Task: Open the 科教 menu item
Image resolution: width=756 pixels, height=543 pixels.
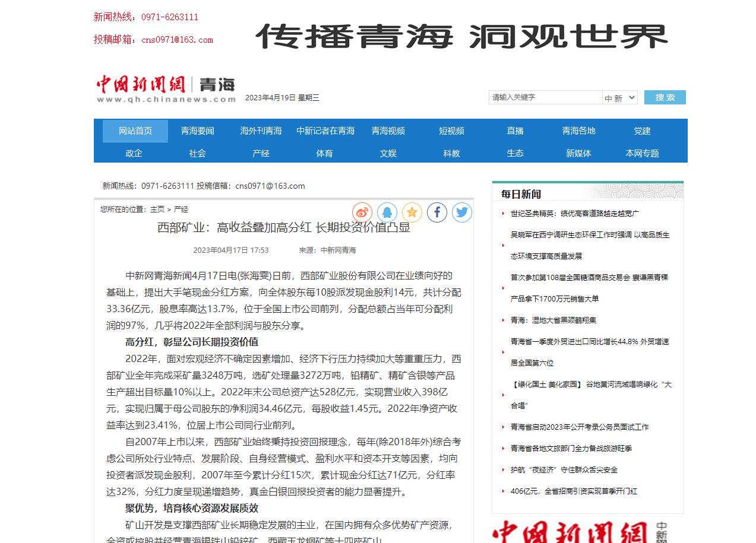Action: click(452, 153)
